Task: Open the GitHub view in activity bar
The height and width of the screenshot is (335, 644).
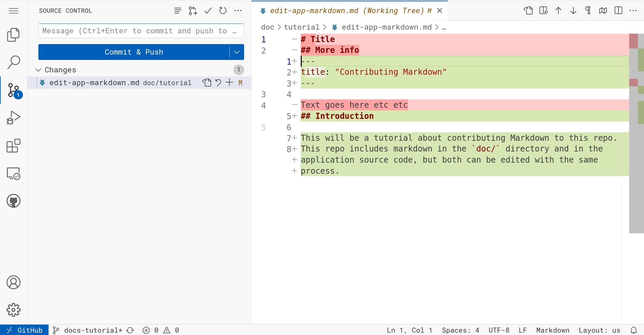Action: (13, 201)
